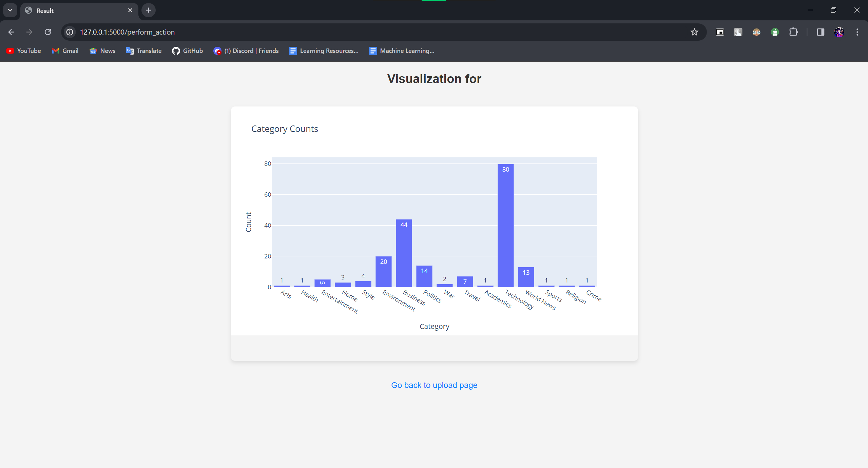Open the News bookmark folder

(102, 51)
